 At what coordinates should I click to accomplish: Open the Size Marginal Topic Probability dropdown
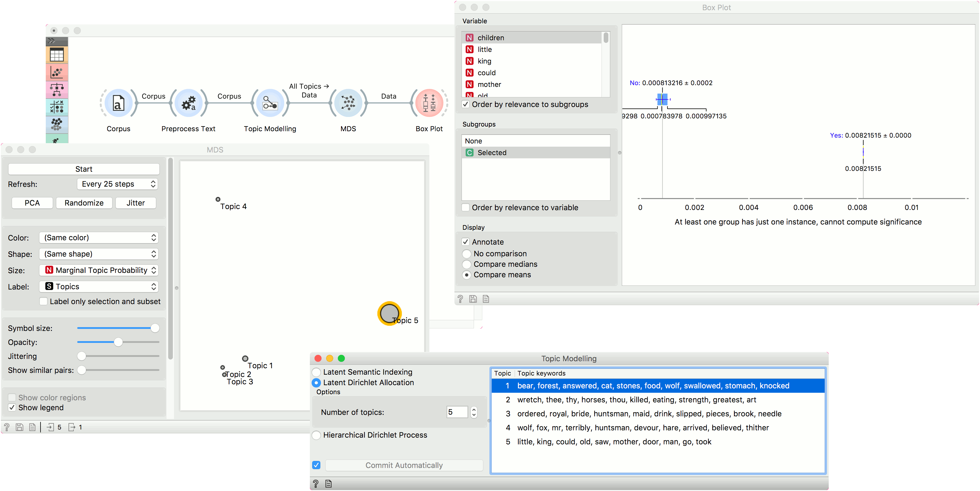click(x=99, y=270)
